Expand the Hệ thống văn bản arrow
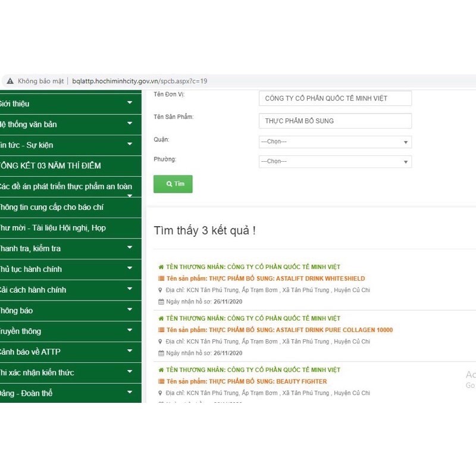 pos(130,123)
